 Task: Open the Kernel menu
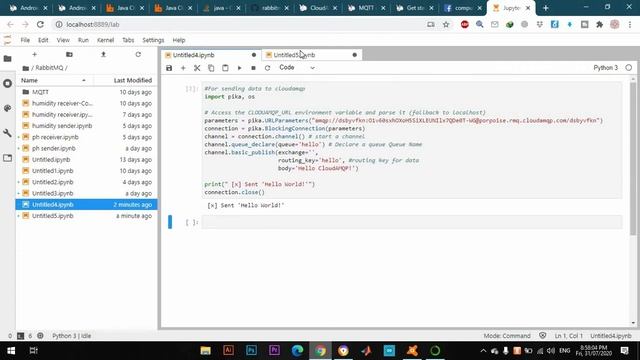point(105,40)
